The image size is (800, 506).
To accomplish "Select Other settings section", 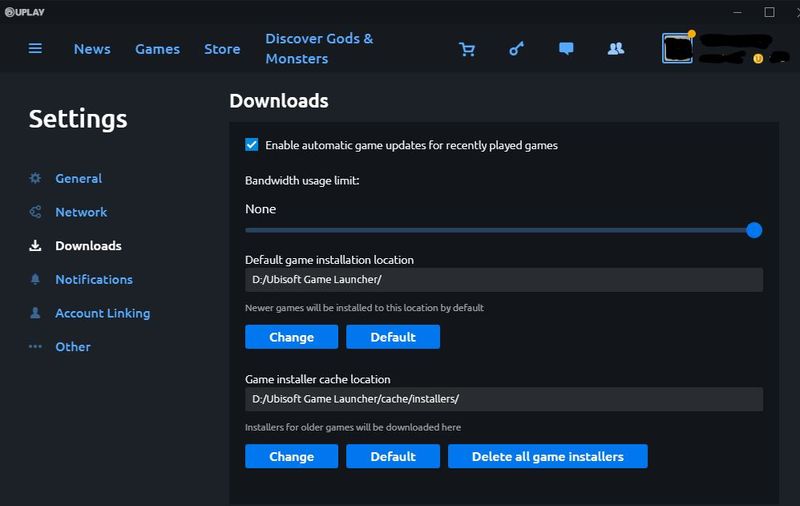I will pos(73,346).
